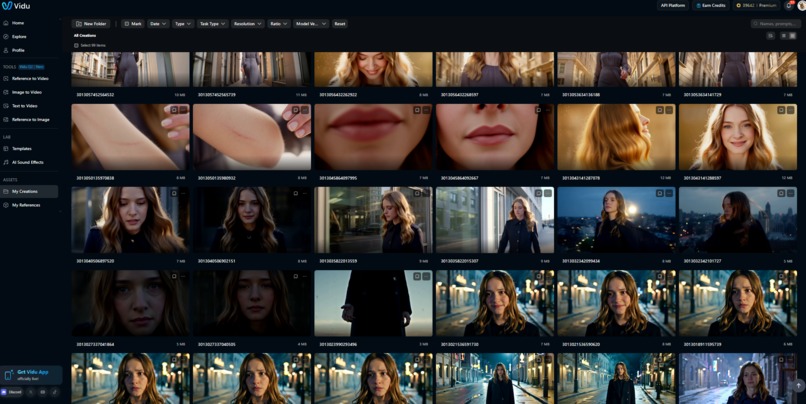Tick select box on video 3013040506897520

pos(174,193)
